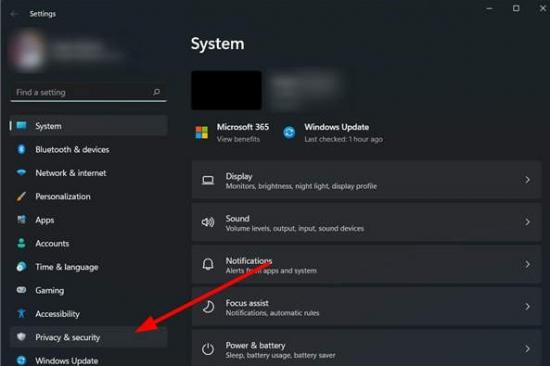Open the Privacy & security shield icon
Screen dimensions: 550x366
pyautogui.click(x=21, y=337)
